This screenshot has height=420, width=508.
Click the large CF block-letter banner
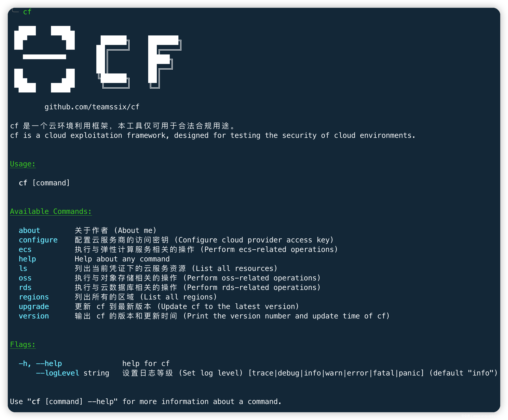pos(139,62)
